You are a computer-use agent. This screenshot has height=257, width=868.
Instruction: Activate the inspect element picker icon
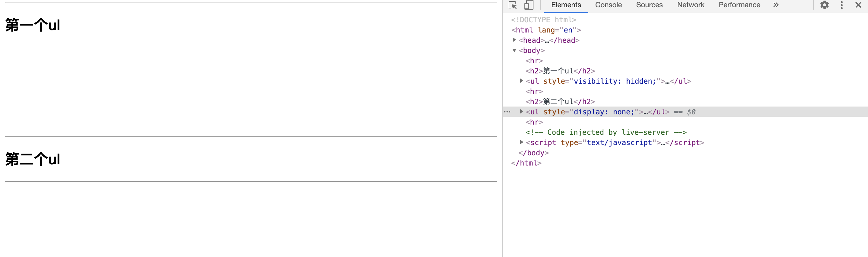[x=512, y=5]
